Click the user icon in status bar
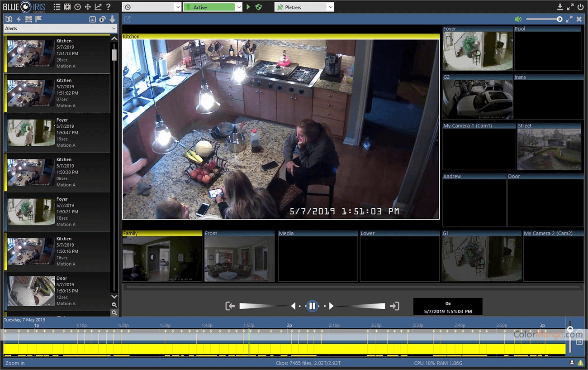588x370 pixels. click(572, 363)
